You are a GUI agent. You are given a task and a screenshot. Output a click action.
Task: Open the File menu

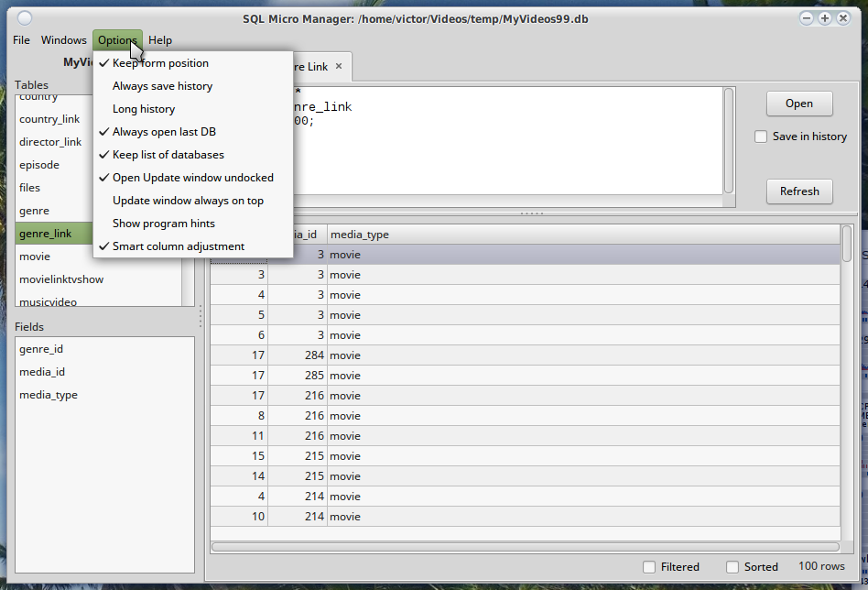click(x=20, y=39)
